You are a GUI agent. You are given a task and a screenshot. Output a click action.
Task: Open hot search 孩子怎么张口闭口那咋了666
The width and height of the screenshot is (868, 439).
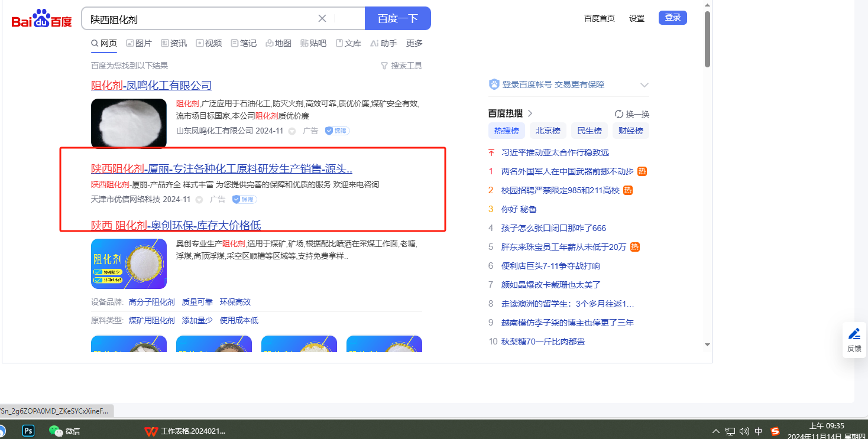pos(554,228)
